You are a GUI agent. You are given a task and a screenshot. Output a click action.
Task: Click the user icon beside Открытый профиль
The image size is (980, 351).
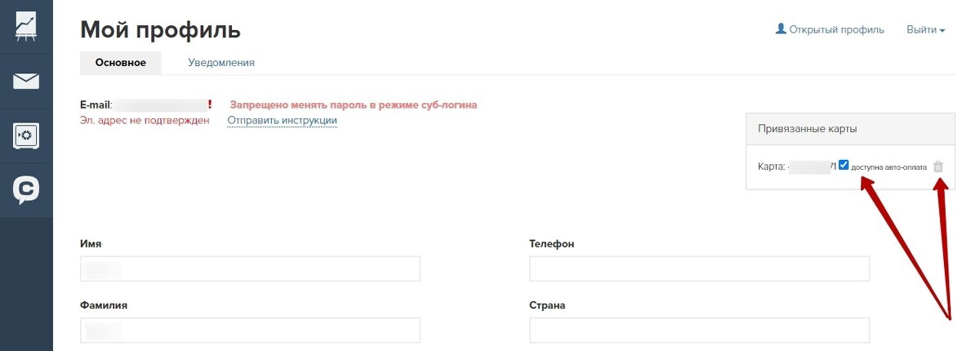tap(781, 29)
